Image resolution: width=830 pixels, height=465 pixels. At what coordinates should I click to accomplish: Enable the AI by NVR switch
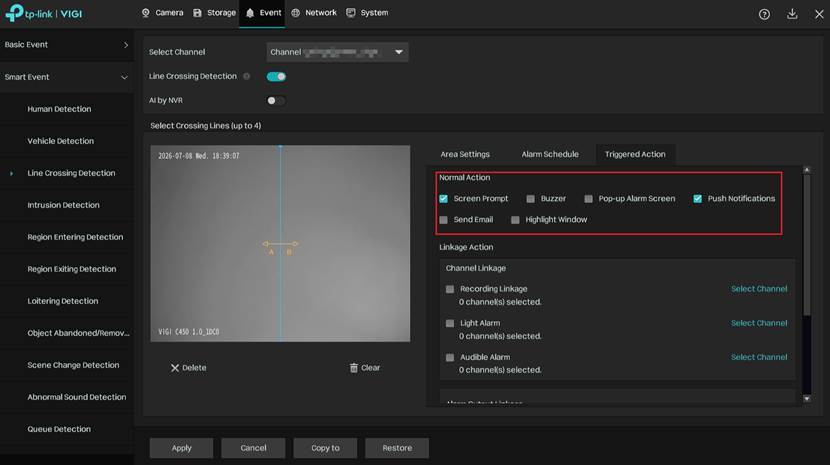(x=276, y=100)
